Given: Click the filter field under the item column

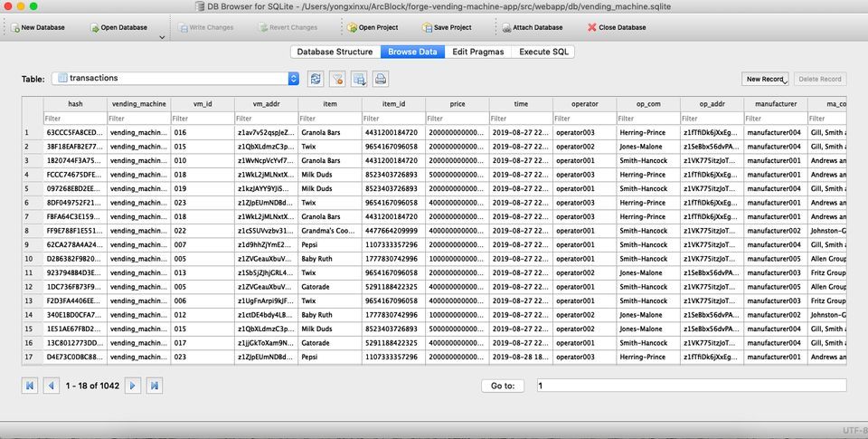Looking at the screenshot, I should coord(330,119).
